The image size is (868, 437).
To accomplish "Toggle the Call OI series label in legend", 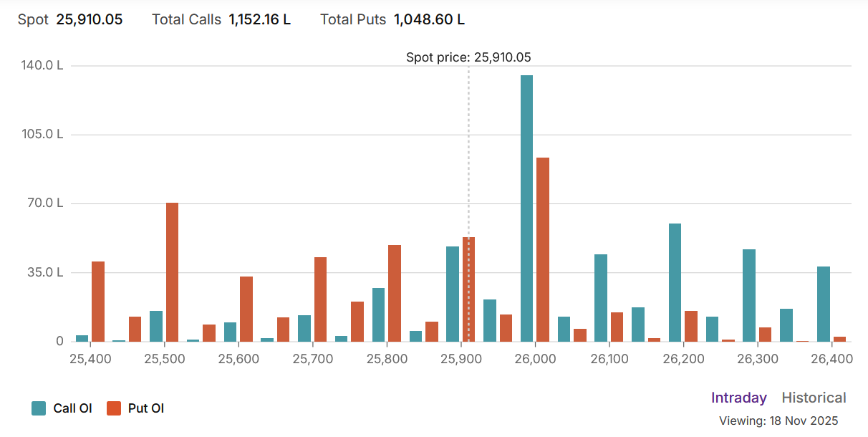I will click(72, 408).
